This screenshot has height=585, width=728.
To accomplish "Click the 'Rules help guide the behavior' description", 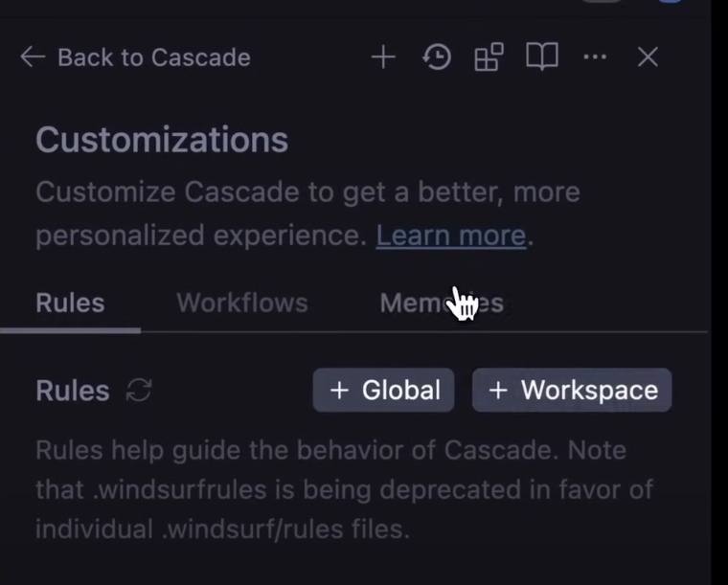I will click(x=345, y=489).
